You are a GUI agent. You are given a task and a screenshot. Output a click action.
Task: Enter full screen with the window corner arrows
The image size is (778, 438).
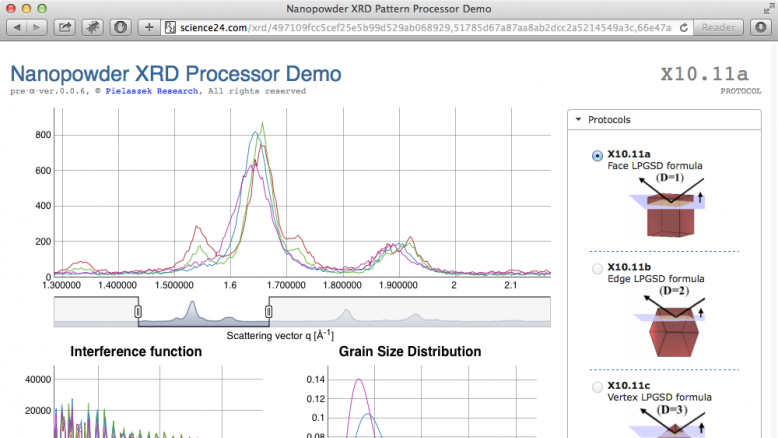(x=769, y=8)
